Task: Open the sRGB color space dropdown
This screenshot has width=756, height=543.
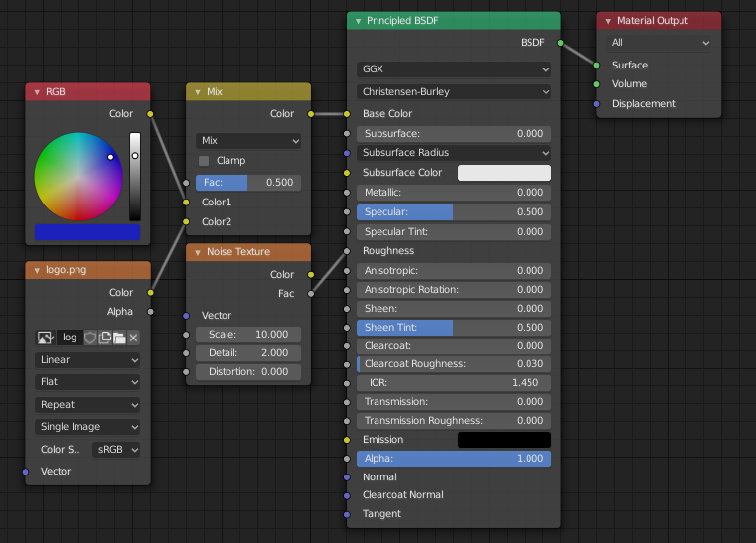Action: [x=116, y=450]
